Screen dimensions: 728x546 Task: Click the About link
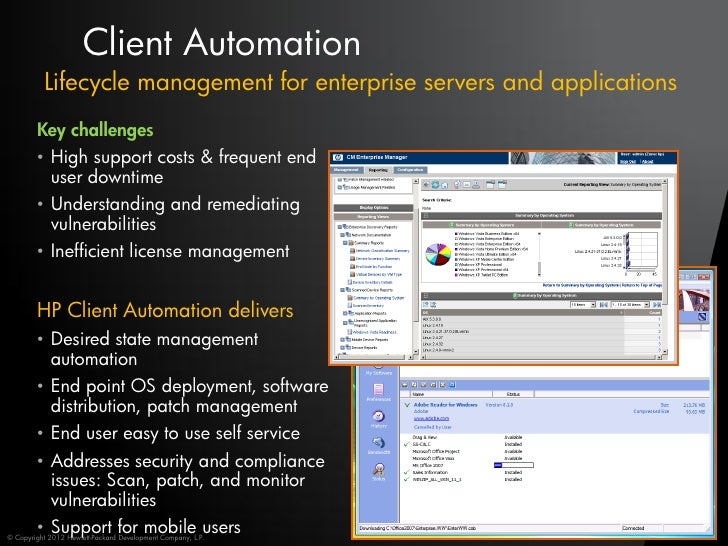pos(648,162)
